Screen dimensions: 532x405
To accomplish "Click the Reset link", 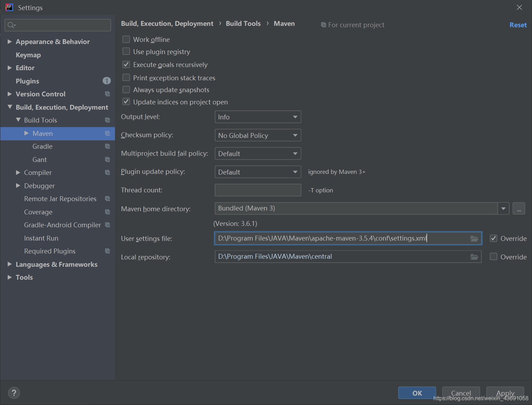I will tap(518, 25).
